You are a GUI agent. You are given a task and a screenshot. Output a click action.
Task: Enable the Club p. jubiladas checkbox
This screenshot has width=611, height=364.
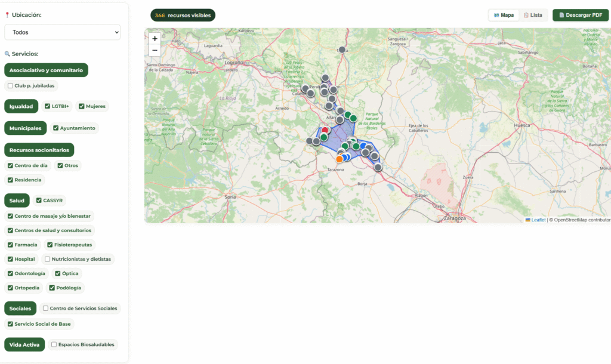coord(11,86)
